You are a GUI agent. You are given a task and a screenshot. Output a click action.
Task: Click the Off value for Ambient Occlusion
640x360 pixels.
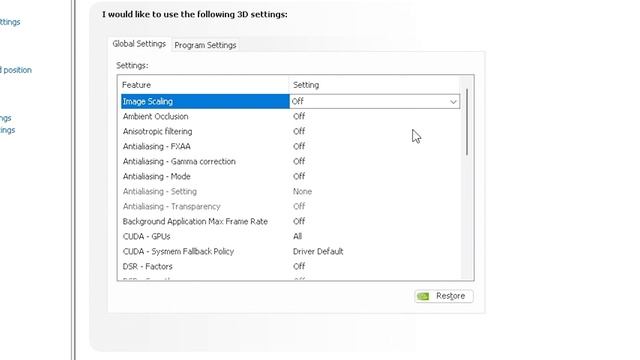coord(299,116)
